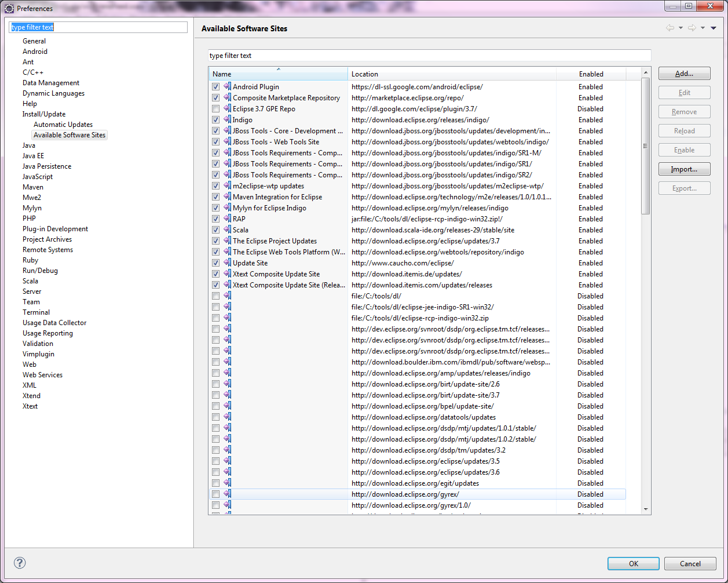This screenshot has height=583, width=728.
Task: Click icon for file:/C:/tools/dl/ site
Action: (x=227, y=296)
